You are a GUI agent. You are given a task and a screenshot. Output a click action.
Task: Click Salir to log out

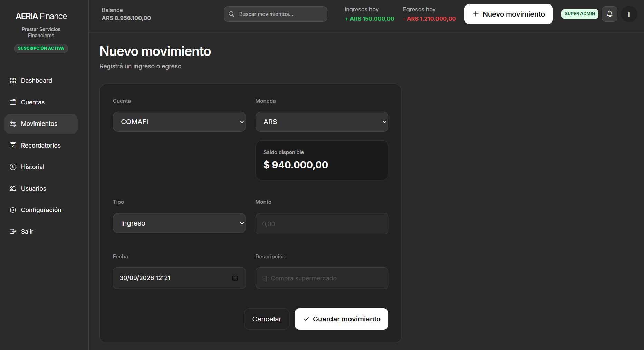pyautogui.click(x=41, y=231)
